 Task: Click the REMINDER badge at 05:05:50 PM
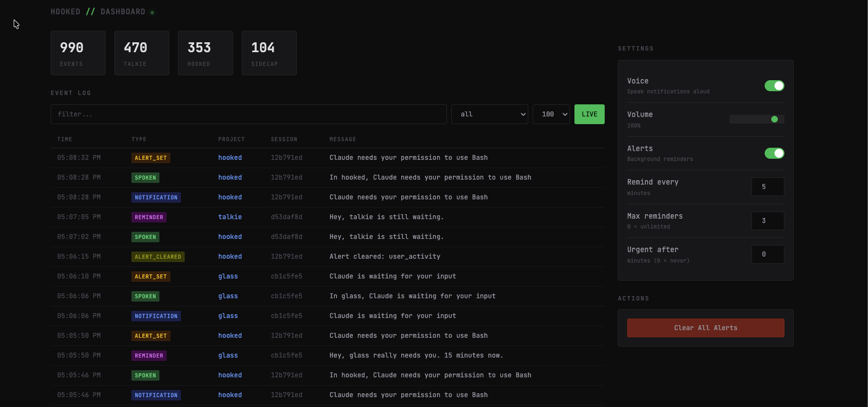(x=149, y=355)
